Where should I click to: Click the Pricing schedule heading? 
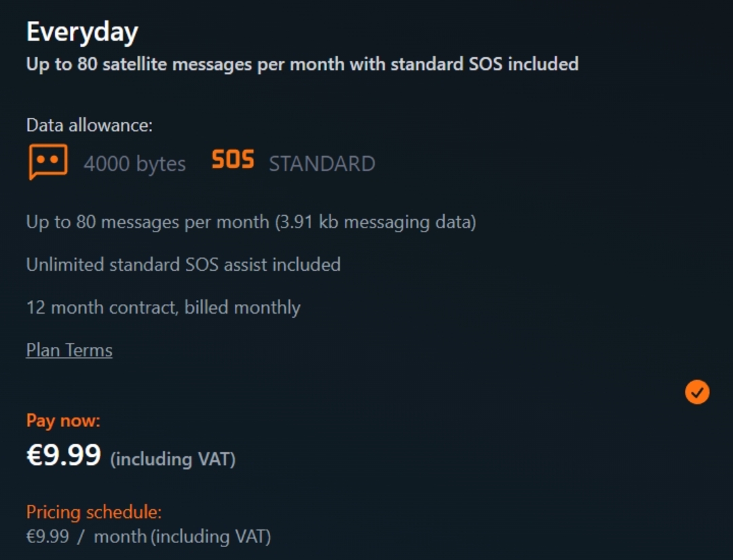[94, 512]
